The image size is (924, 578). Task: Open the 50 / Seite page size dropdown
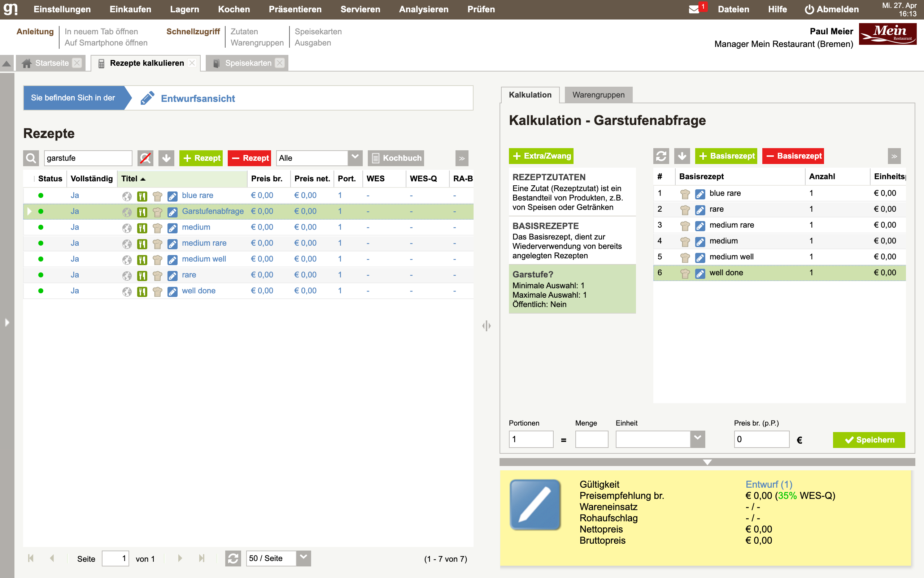pyautogui.click(x=304, y=558)
